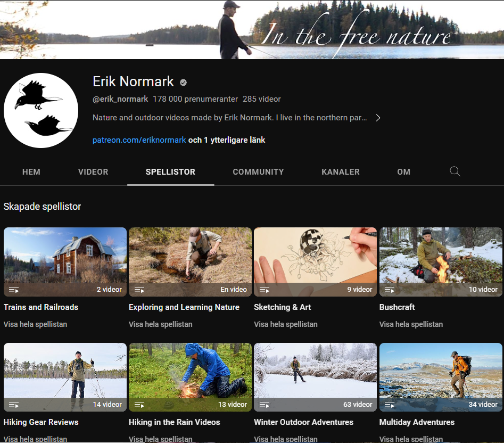This screenshot has width=504, height=443.
Task: Click playlist icon on Winter Outdoor Adventures thumbnail
Action: pos(264,405)
